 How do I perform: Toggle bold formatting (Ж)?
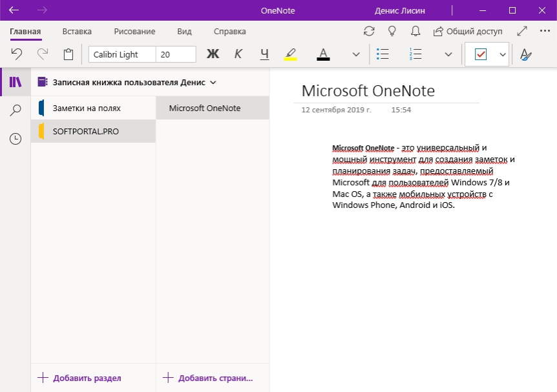tap(213, 54)
